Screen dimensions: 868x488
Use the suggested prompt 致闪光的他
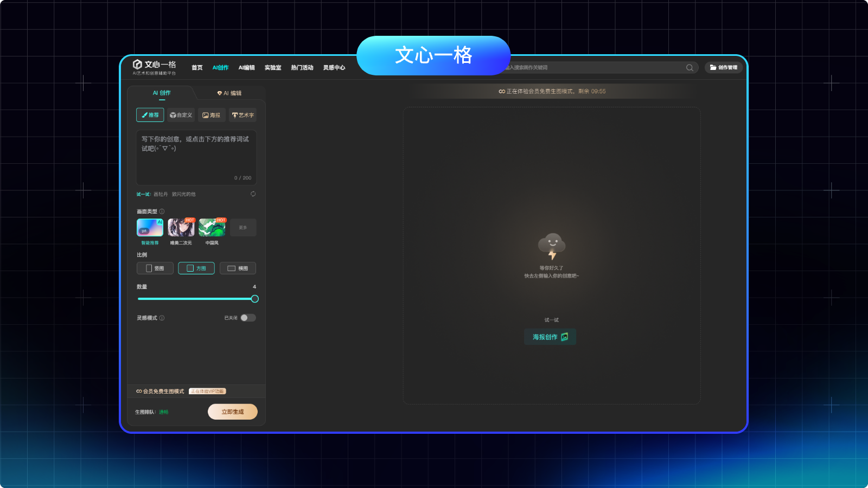pos(184,194)
